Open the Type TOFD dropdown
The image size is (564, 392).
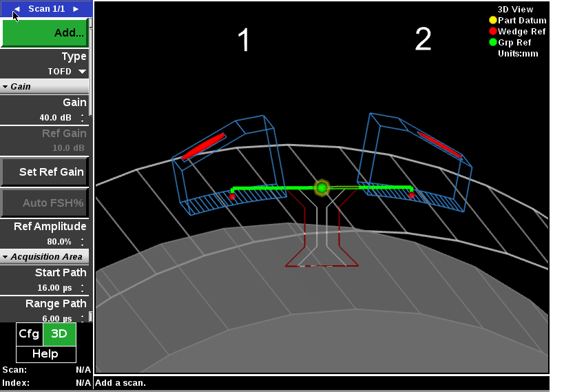[45, 63]
